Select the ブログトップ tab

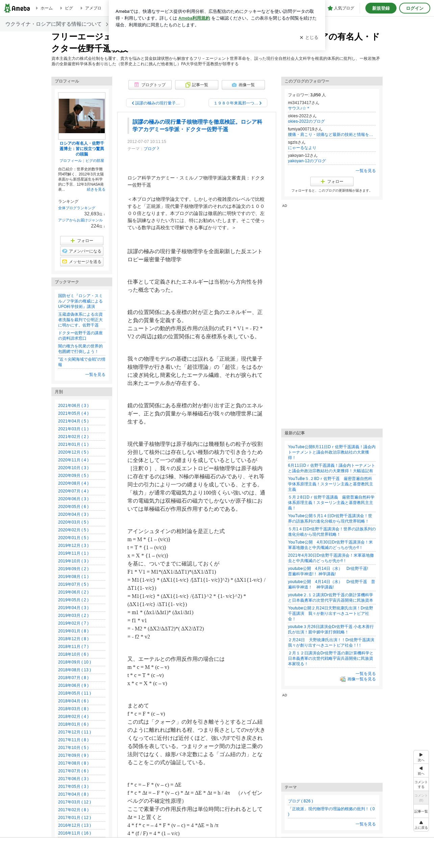(x=150, y=85)
